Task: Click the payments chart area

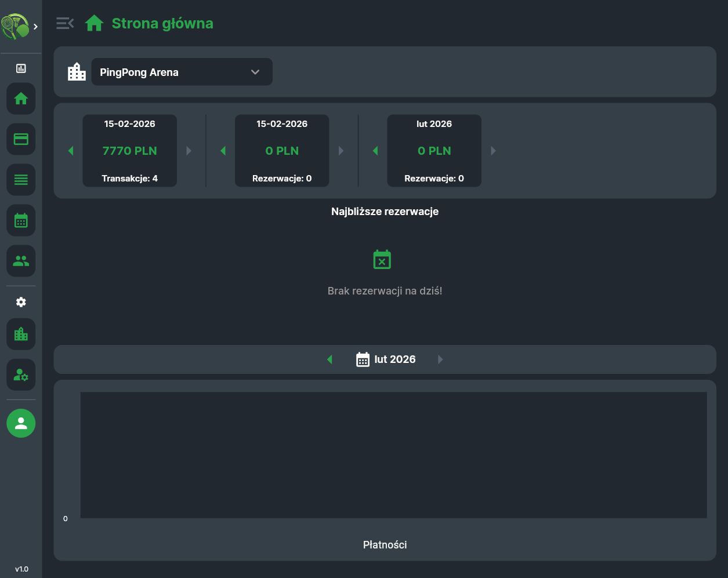Action: pos(393,455)
